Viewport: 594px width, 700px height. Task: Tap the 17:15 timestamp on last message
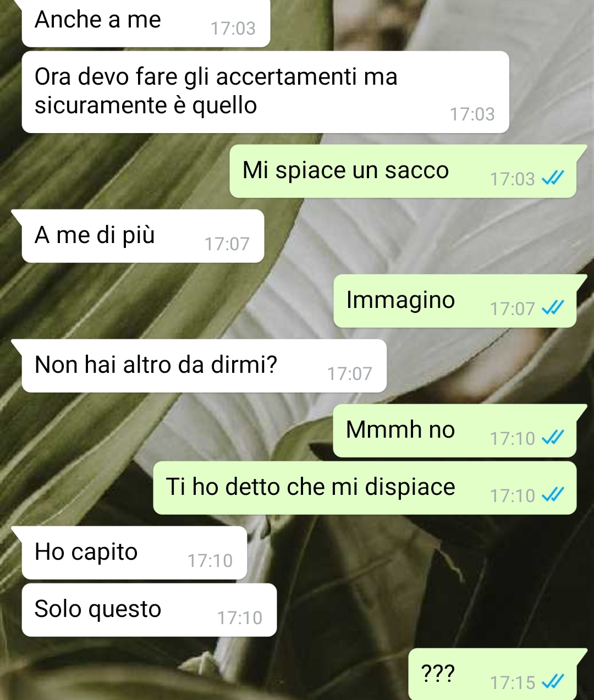coord(513,682)
